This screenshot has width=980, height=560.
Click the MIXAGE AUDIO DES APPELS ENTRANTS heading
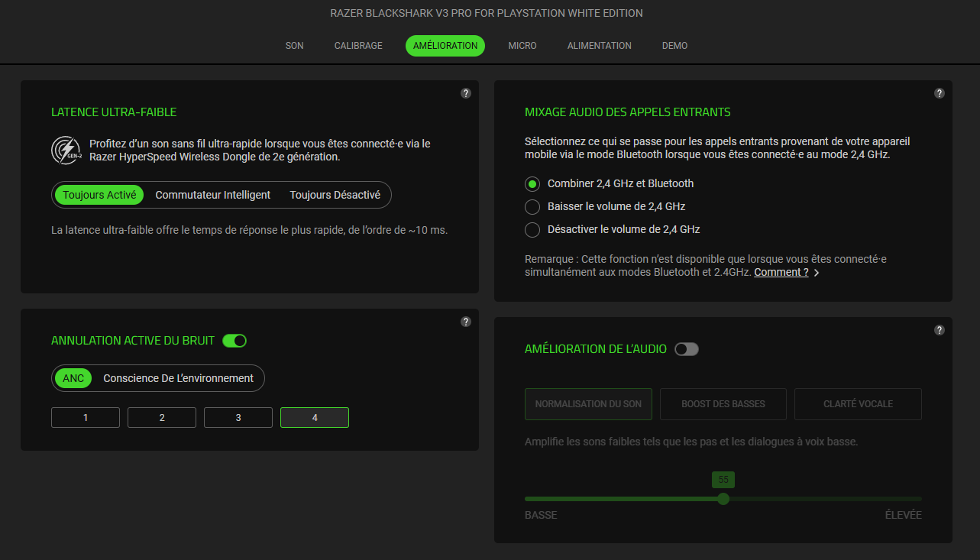pyautogui.click(x=628, y=112)
